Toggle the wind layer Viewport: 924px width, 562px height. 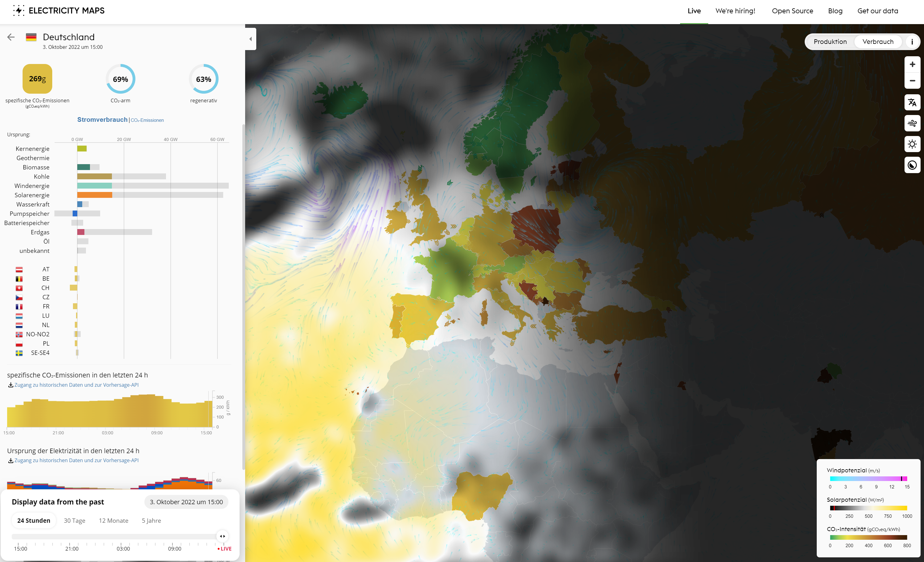[x=912, y=123]
